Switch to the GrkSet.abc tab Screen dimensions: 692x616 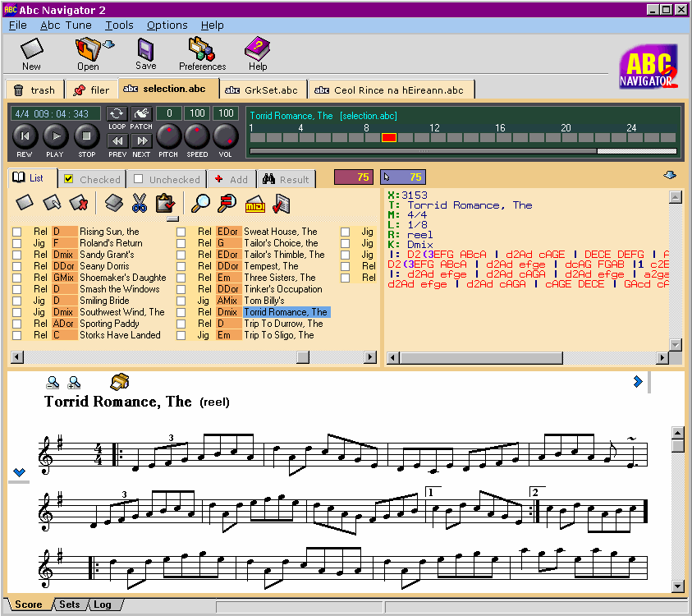click(263, 90)
